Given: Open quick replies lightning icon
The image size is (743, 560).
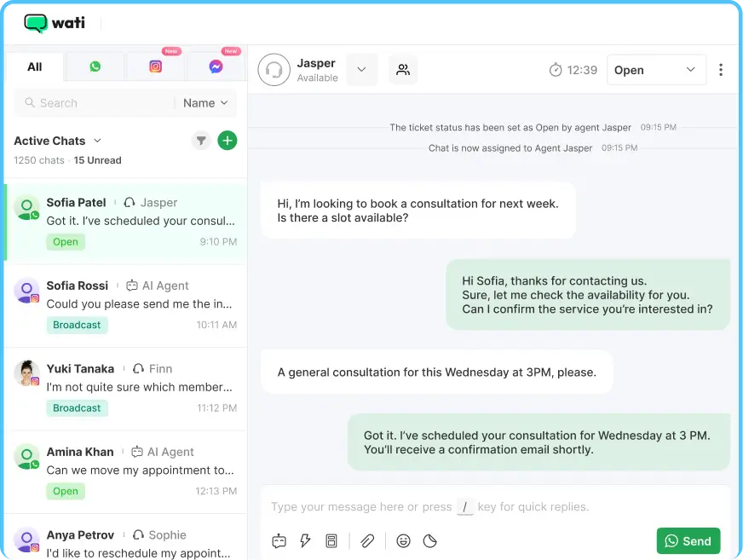Looking at the screenshot, I should pyautogui.click(x=305, y=541).
